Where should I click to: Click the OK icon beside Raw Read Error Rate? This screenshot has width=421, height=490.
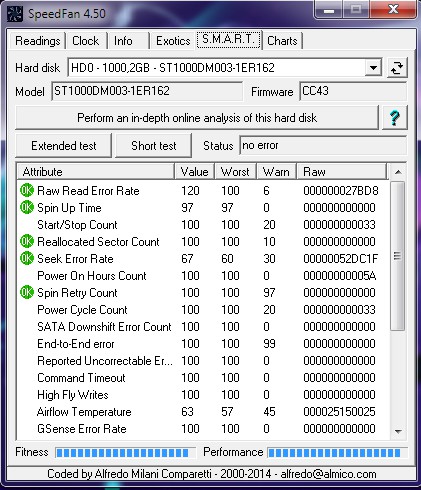(x=27, y=190)
